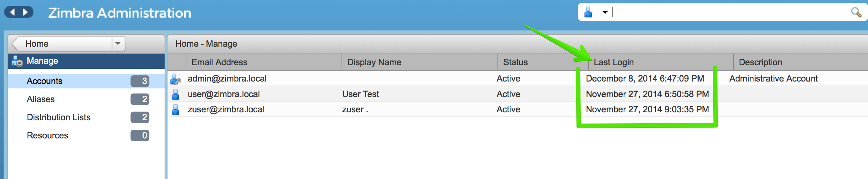The height and width of the screenshot is (179, 868).
Task: Select Resources in the sidebar
Action: [47, 136]
